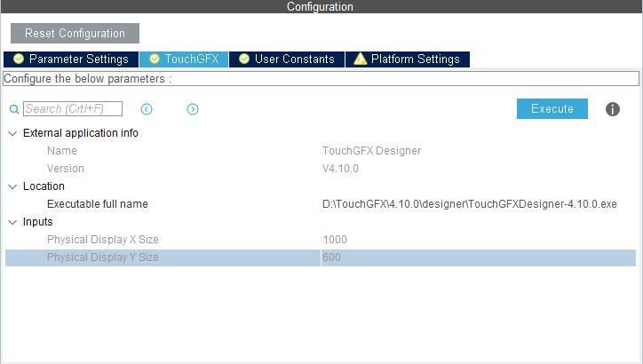Click the Reset Configuration button
The image size is (643, 364).
[x=75, y=33]
